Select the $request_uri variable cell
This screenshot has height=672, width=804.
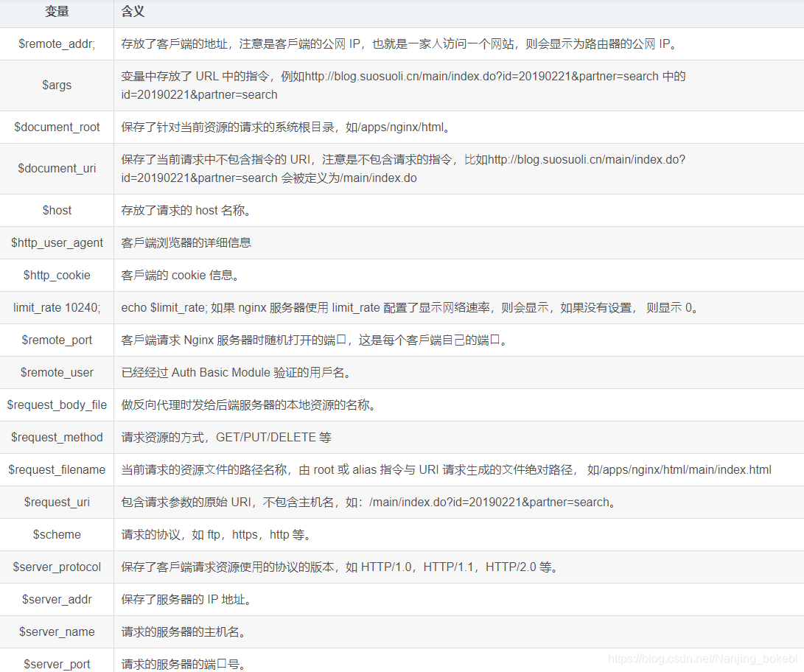coord(57,502)
